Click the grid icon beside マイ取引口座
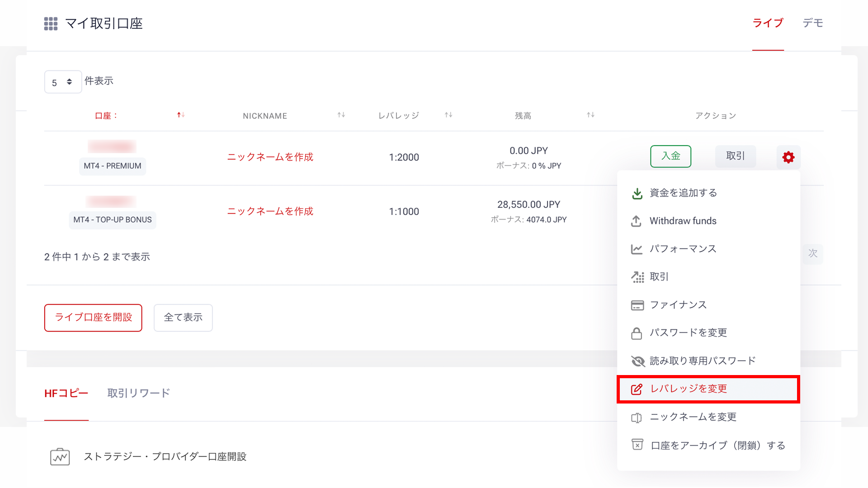The width and height of the screenshot is (868, 488). pos(51,23)
